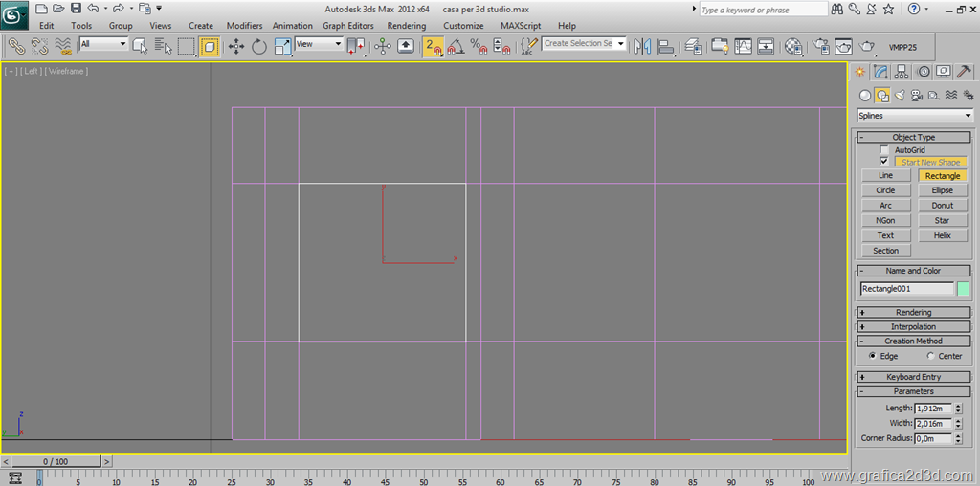Choose the Helix shape button
This screenshot has width=980, height=486.
pos(942,235)
